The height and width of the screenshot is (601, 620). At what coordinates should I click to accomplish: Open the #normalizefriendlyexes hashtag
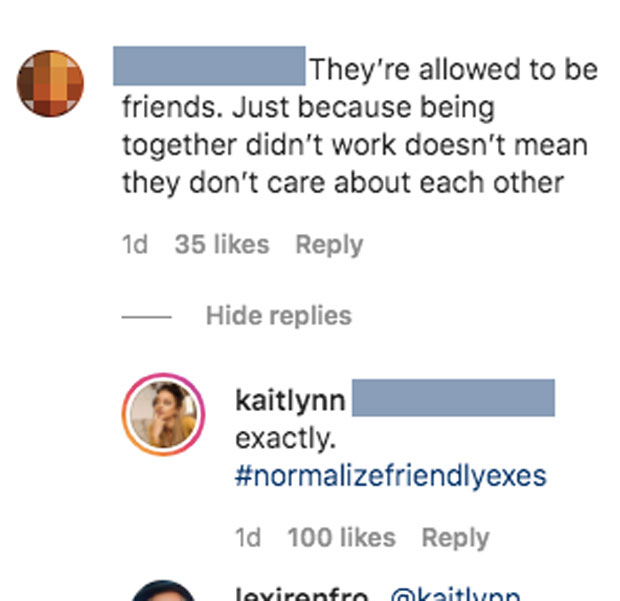pyautogui.click(x=390, y=475)
